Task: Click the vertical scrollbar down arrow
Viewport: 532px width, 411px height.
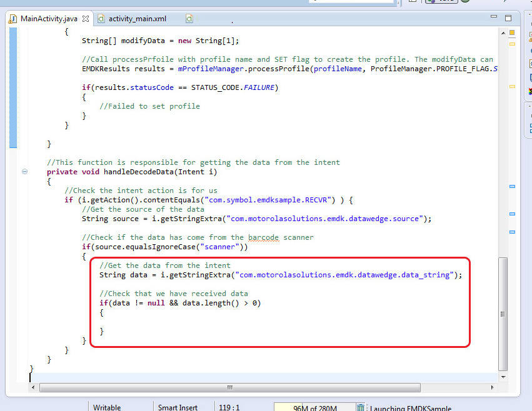Action: pyautogui.click(x=503, y=377)
